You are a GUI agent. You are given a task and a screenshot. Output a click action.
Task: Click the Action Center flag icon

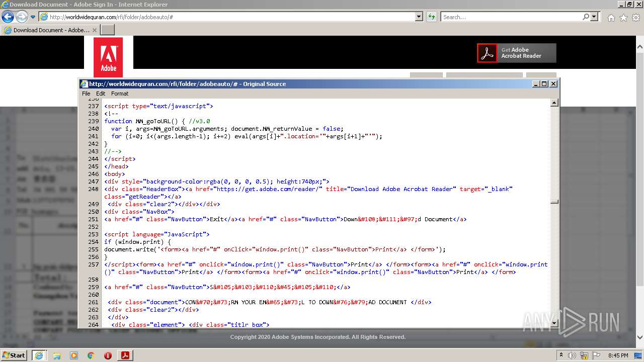coord(595,355)
